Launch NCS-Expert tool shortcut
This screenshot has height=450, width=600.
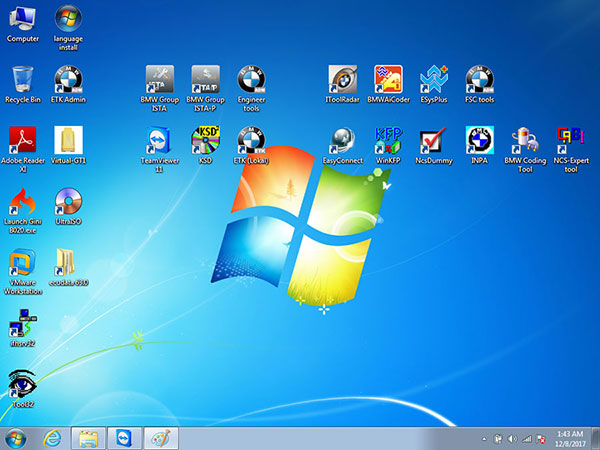(x=571, y=141)
